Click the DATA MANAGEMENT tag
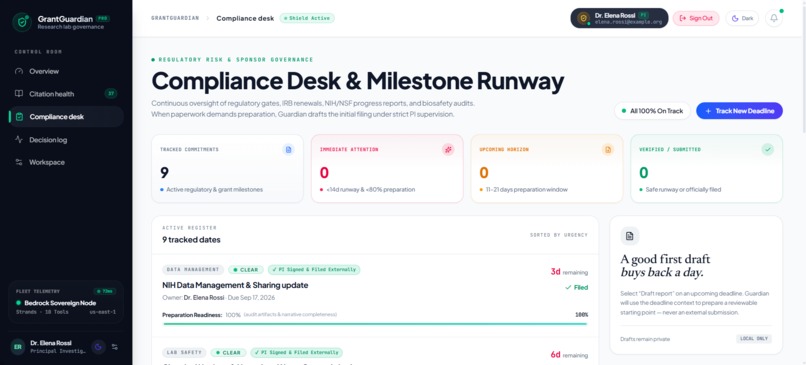The image size is (806, 365). click(x=193, y=269)
